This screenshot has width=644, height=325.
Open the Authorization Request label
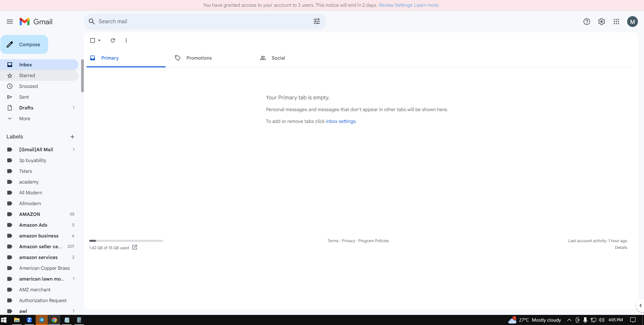[39, 300]
